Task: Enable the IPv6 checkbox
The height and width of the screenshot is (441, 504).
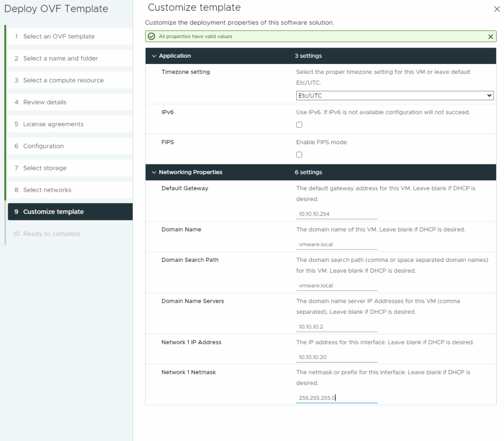Action: click(x=299, y=124)
